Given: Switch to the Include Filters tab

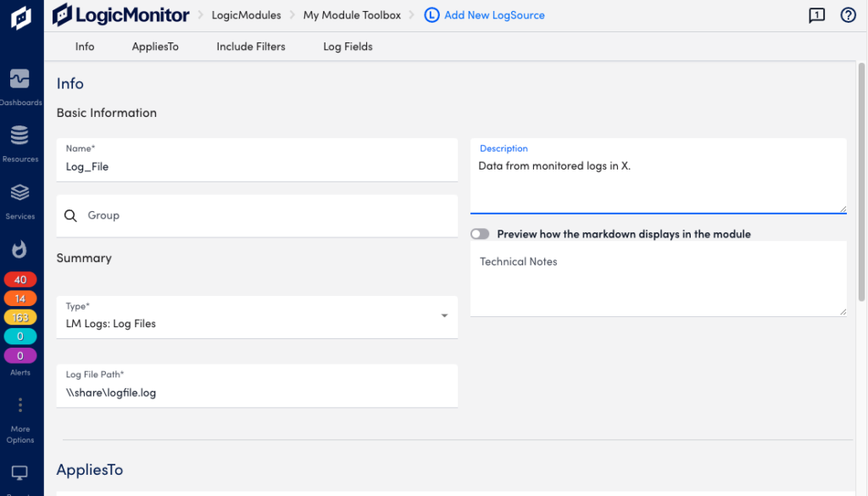Looking at the screenshot, I should [x=251, y=47].
